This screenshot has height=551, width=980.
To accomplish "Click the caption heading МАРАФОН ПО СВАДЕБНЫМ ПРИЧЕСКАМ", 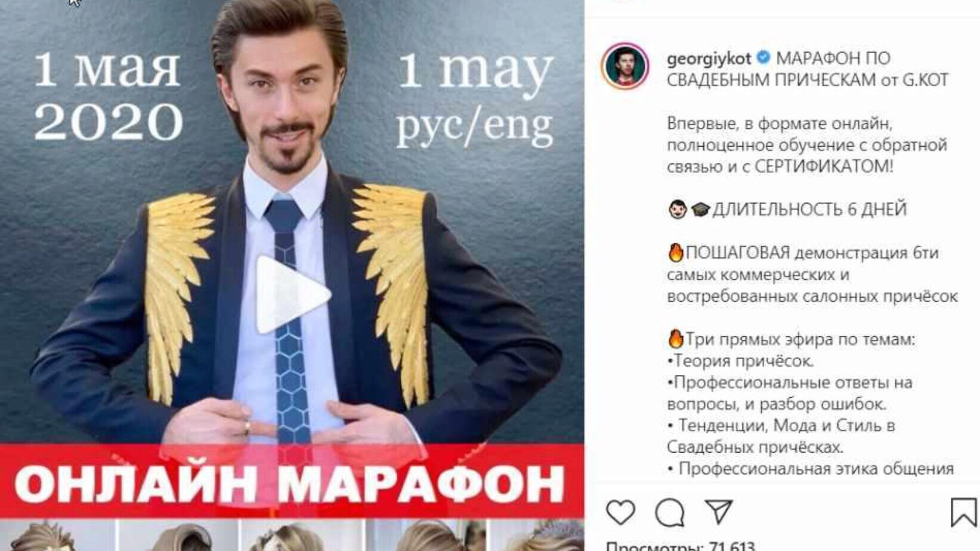I will pyautogui.click(x=808, y=69).
